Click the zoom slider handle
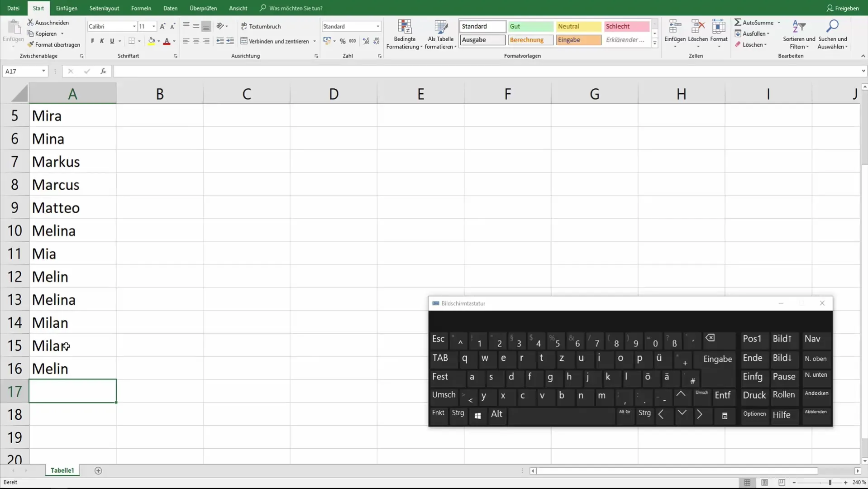Viewport: 868px width, 489px height. pyautogui.click(x=830, y=483)
